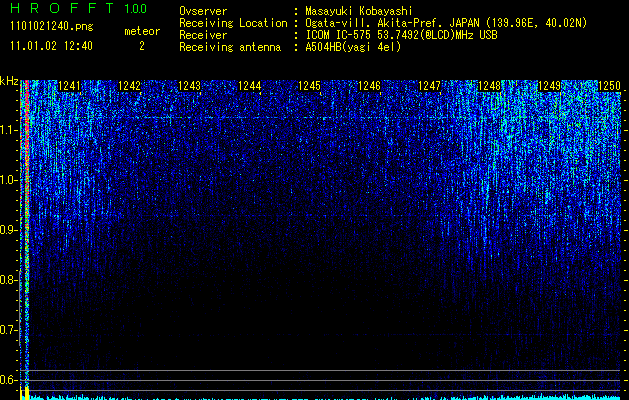This screenshot has width=629, height=400.
Task: Click the 1249 time marker
Action: click(x=549, y=86)
